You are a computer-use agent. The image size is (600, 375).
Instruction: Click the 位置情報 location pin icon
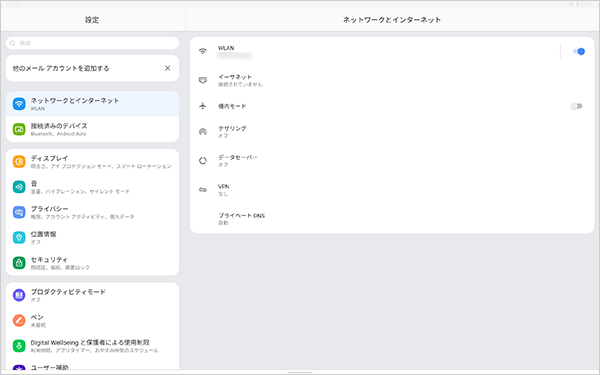pos(19,238)
